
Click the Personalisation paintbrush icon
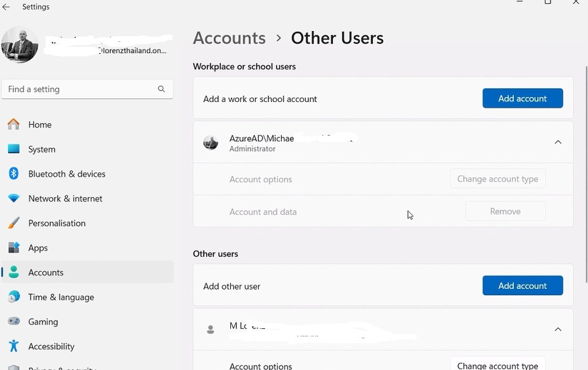tap(13, 223)
